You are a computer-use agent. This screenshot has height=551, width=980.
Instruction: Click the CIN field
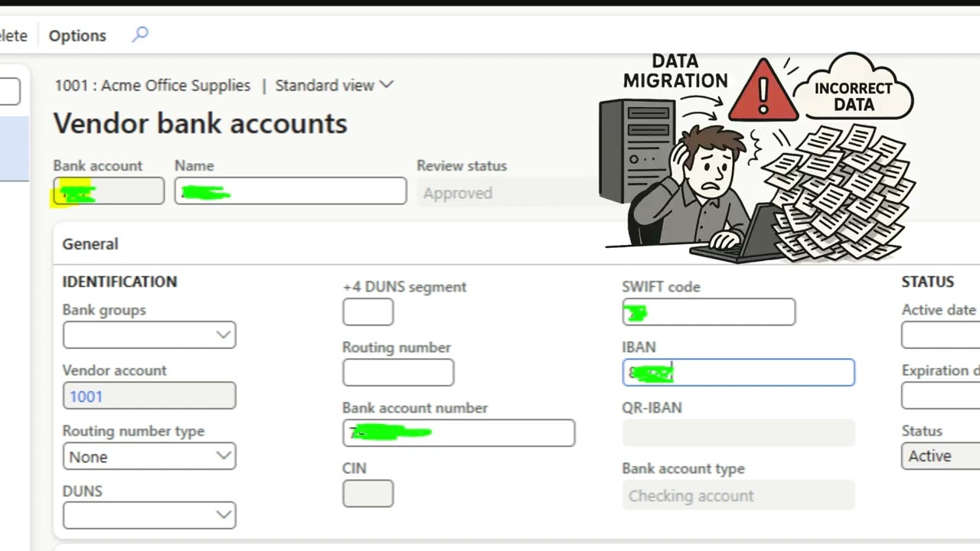click(x=368, y=494)
